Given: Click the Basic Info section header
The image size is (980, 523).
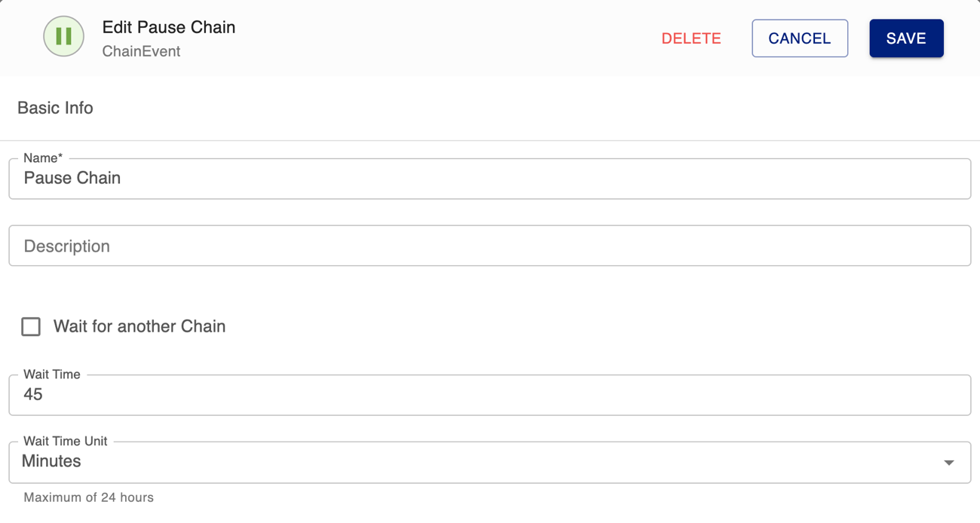Looking at the screenshot, I should coord(55,108).
